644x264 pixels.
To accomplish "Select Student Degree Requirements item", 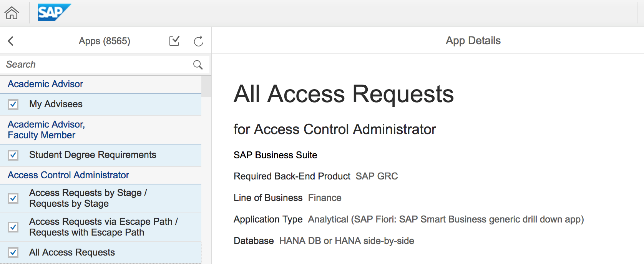I will (101, 155).
